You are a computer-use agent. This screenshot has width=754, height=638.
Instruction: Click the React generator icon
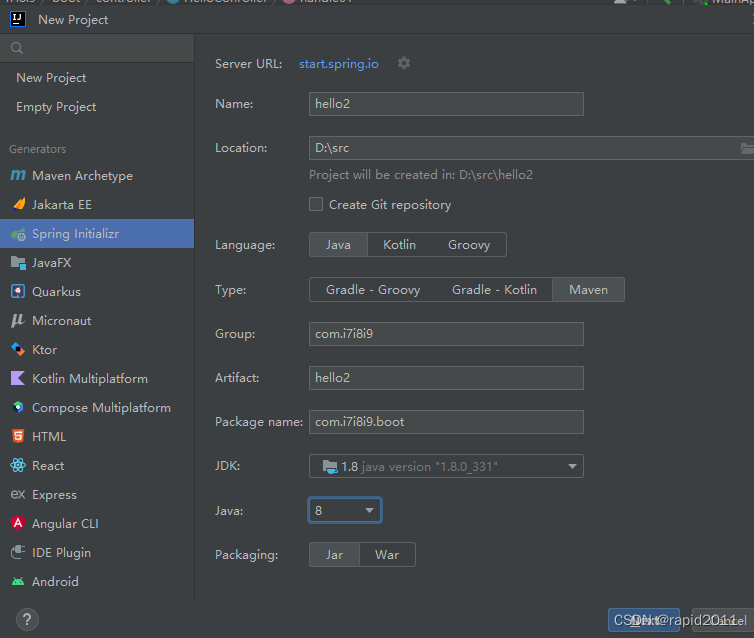[x=18, y=465]
